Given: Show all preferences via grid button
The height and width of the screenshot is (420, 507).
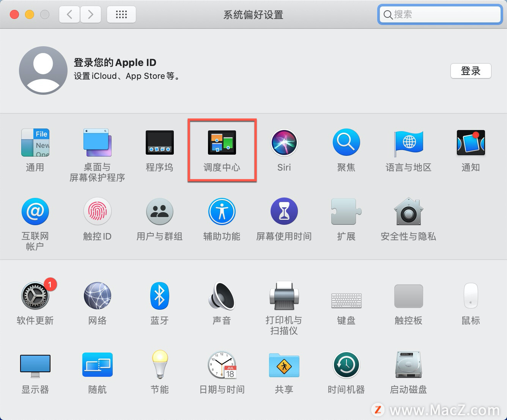Looking at the screenshot, I should [x=121, y=15].
